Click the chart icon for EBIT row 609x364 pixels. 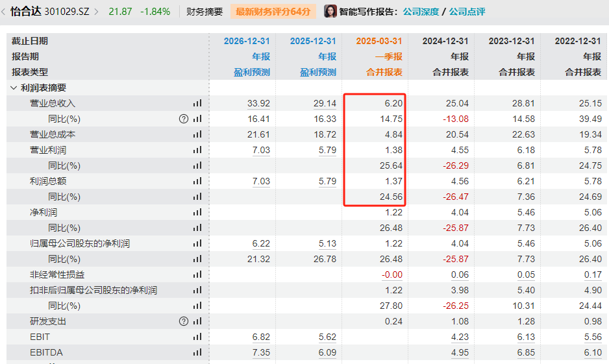click(x=197, y=337)
